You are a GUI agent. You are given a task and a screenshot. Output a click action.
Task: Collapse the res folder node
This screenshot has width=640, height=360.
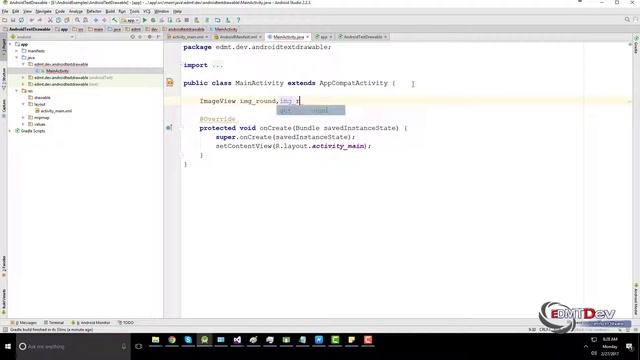17,91
